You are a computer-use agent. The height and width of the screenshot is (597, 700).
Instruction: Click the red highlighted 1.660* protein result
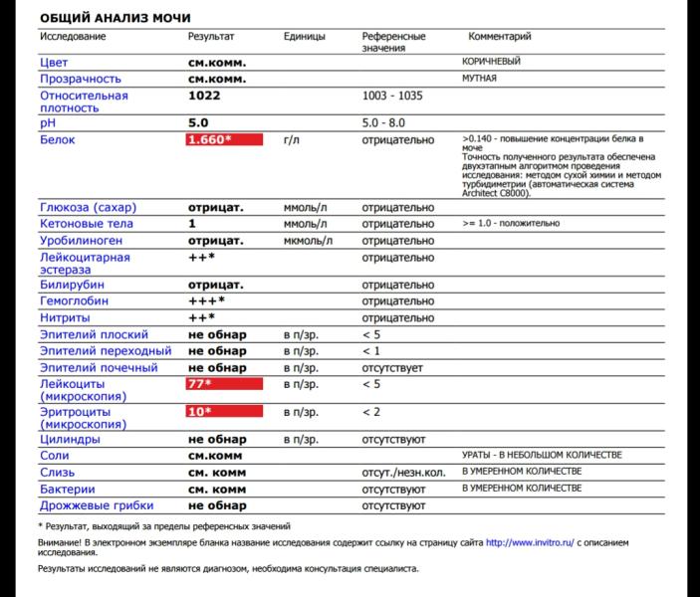(x=224, y=140)
